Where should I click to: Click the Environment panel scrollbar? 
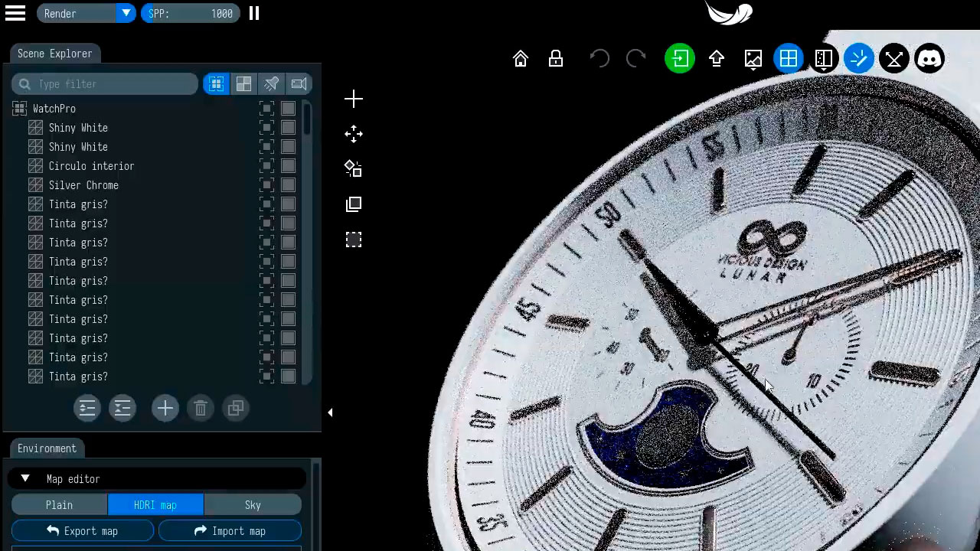point(315,505)
